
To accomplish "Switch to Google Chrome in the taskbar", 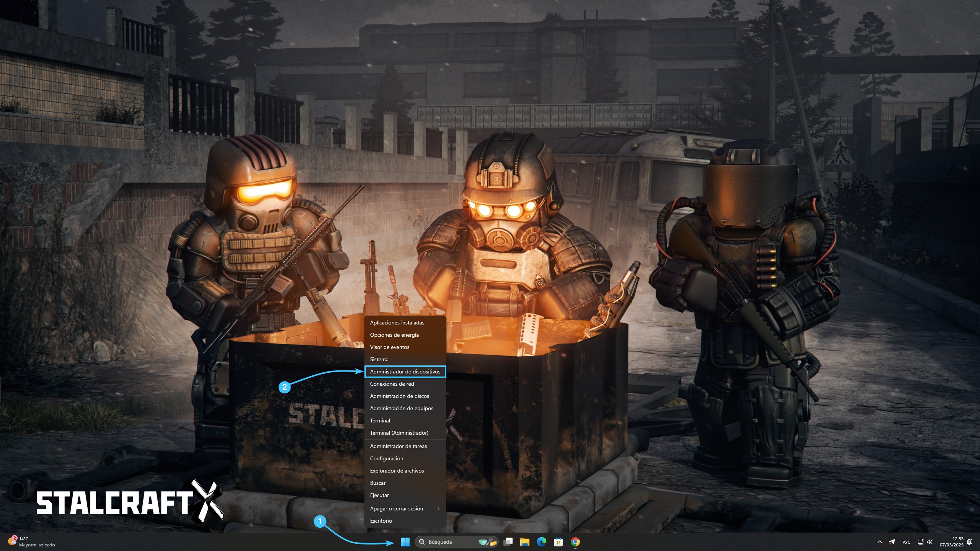I will coord(575,542).
